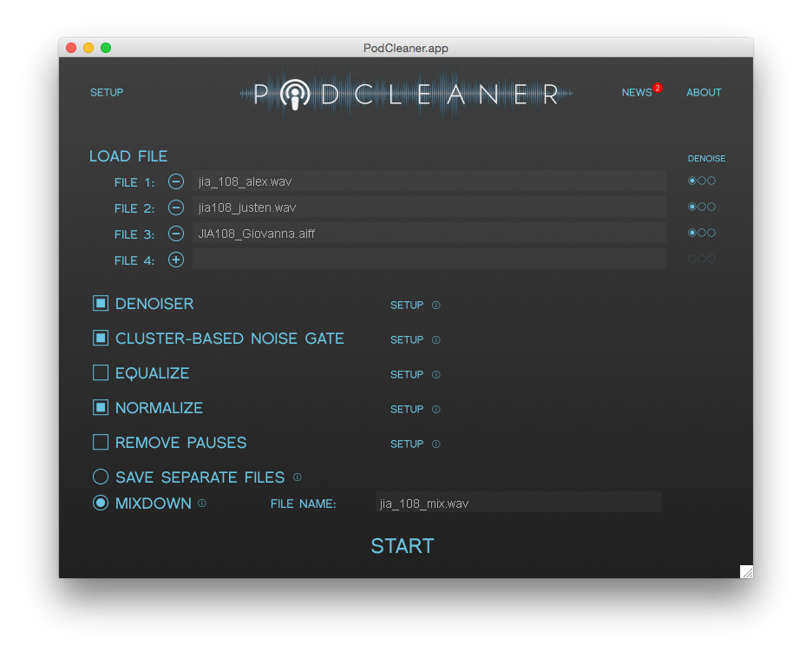The width and height of the screenshot is (812, 658).
Task: Open Cluster-Based Noise Gate setup
Action: pyautogui.click(x=407, y=340)
